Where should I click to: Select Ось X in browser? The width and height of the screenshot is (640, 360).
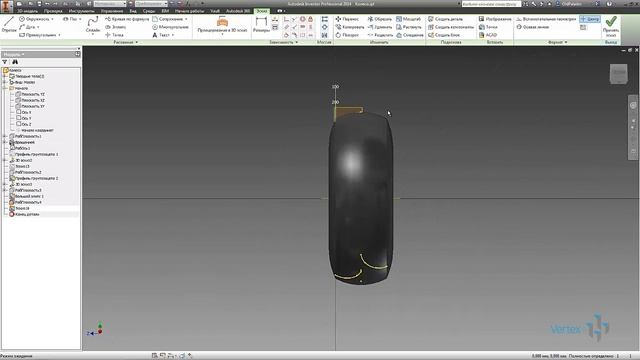tap(24, 112)
